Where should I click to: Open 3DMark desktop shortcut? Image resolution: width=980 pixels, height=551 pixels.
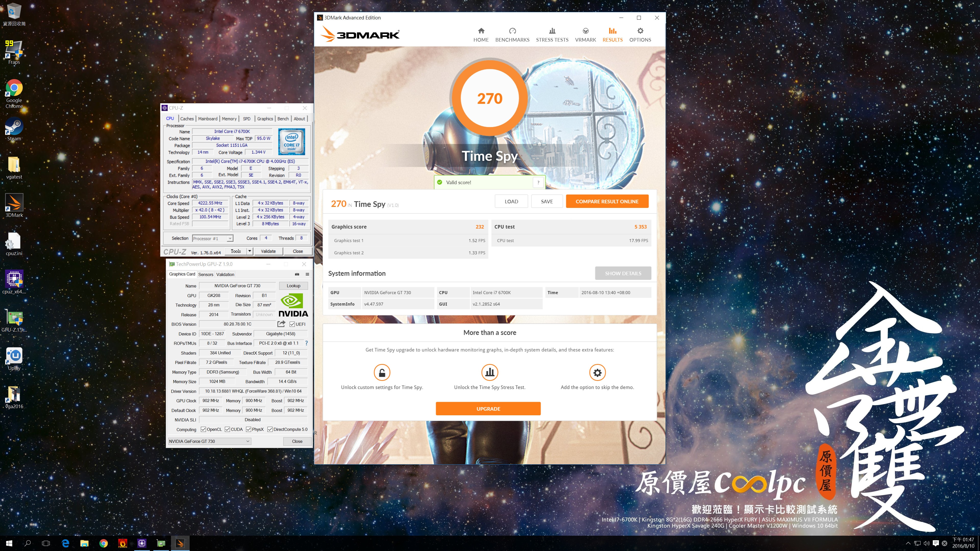pos(14,206)
